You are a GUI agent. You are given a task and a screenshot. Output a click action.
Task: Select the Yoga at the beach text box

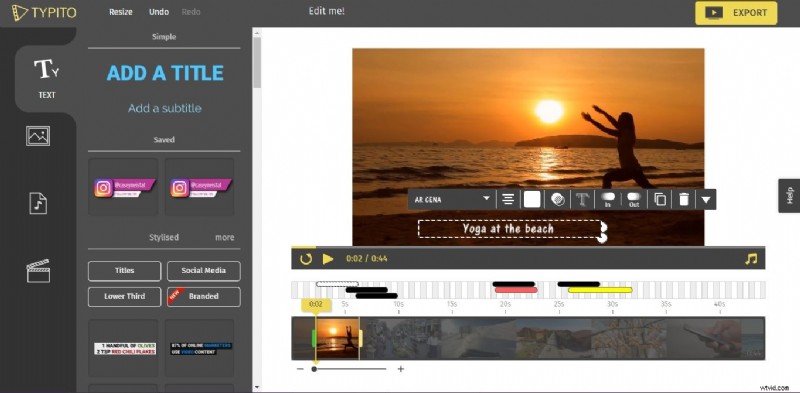point(509,229)
